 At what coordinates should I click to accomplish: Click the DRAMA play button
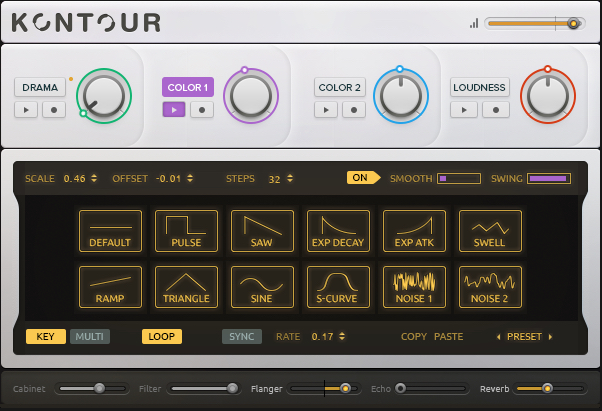pos(26,110)
